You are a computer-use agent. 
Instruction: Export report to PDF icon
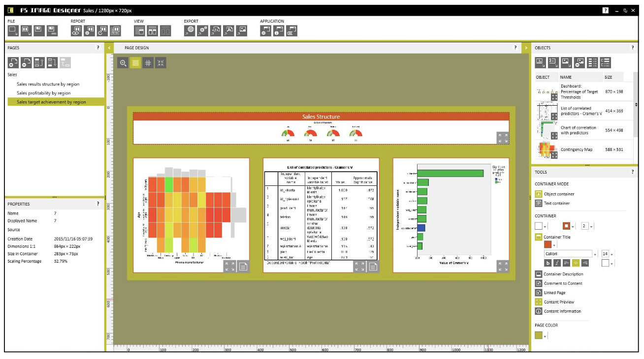point(228,31)
